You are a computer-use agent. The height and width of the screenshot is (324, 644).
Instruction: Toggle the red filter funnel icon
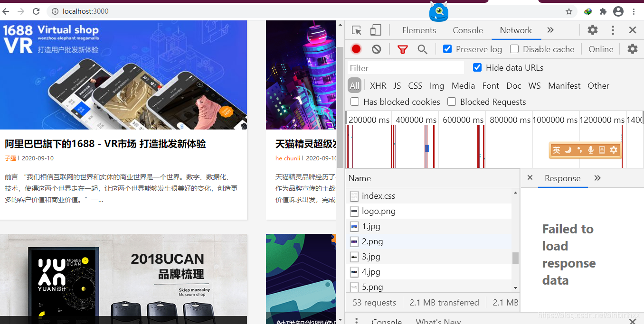(403, 49)
